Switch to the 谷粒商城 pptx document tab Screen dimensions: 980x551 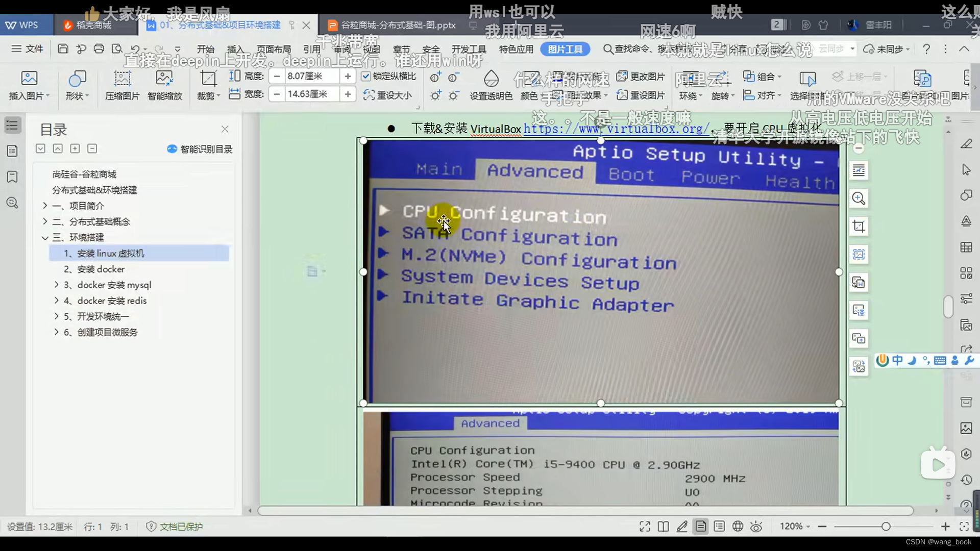pyautogui.click(x=392, y=25)
